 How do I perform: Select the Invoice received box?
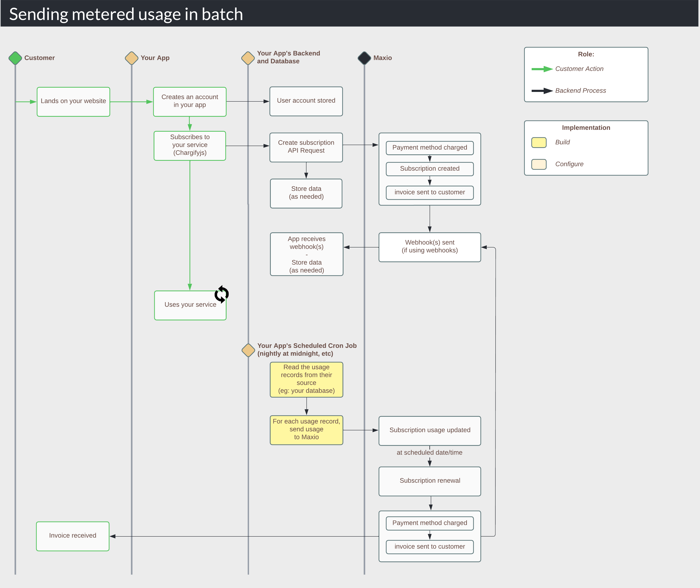point(73,536)
